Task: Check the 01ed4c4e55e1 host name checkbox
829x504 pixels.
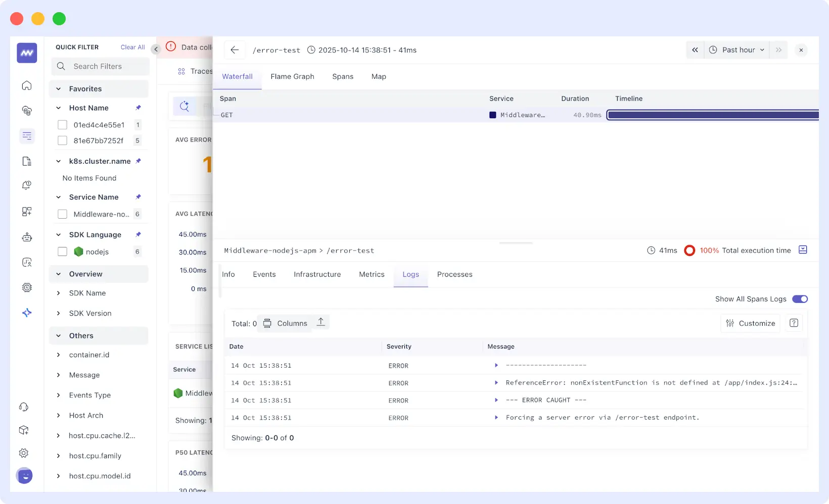Action: [x=62, y=125]
